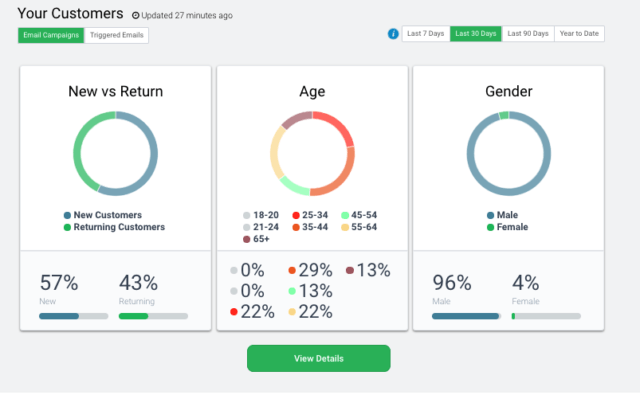
Task: Click the 65+ age legend marker
Action: (x=247, y=240)
